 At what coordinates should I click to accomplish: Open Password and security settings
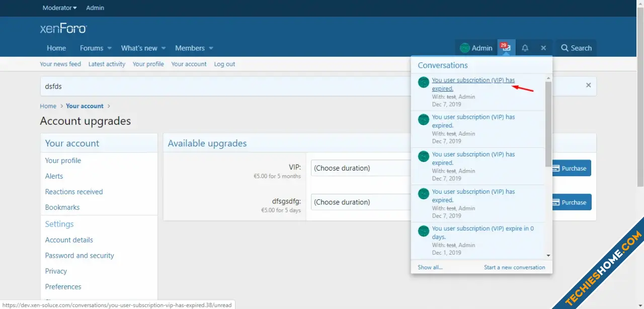pos(79,255)
